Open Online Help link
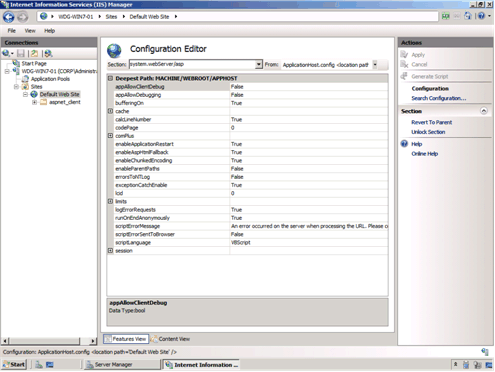 [x=424, y=154]
